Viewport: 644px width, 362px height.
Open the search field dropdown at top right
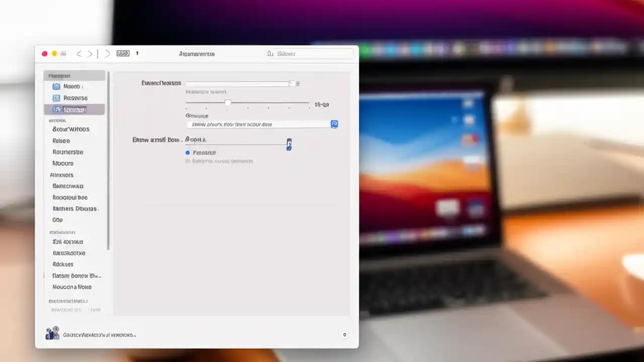click(x=309, y=53)
